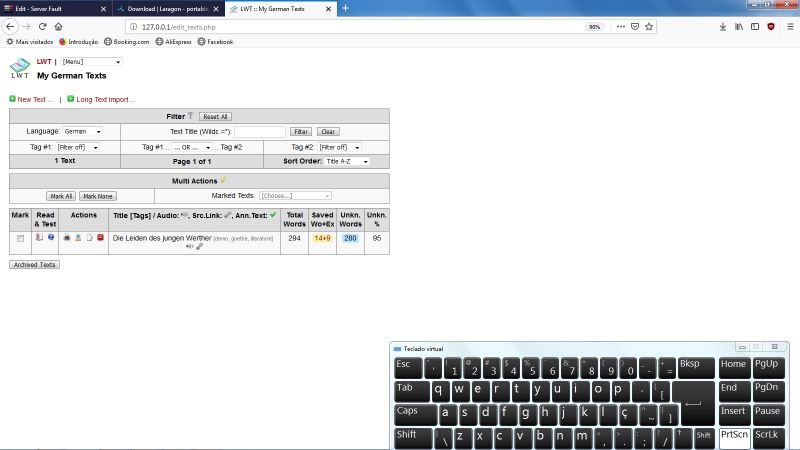Open page actions three dots menu
Screen dimensions: 800x450
[620, 27]
